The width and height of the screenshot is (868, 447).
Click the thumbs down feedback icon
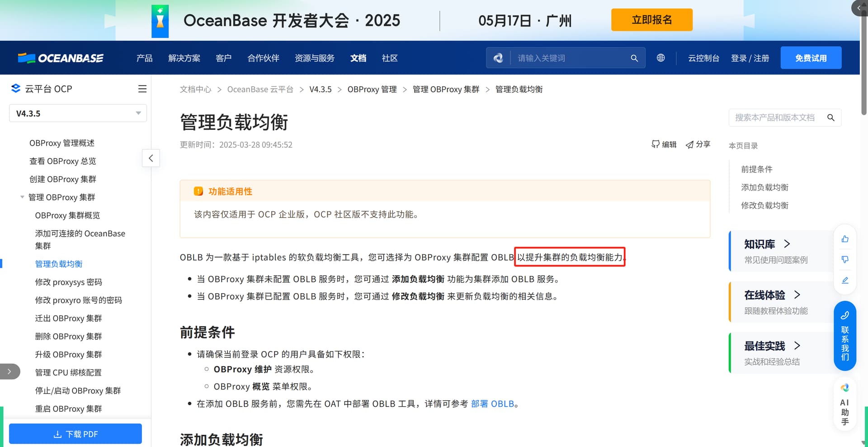click(x=845, y=259)
